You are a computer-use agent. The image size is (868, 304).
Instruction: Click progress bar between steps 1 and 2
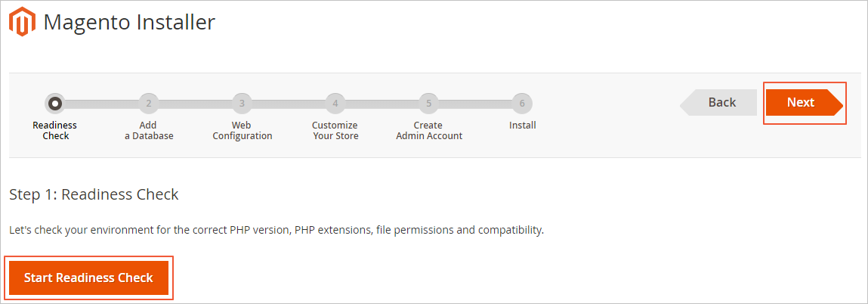102,103
